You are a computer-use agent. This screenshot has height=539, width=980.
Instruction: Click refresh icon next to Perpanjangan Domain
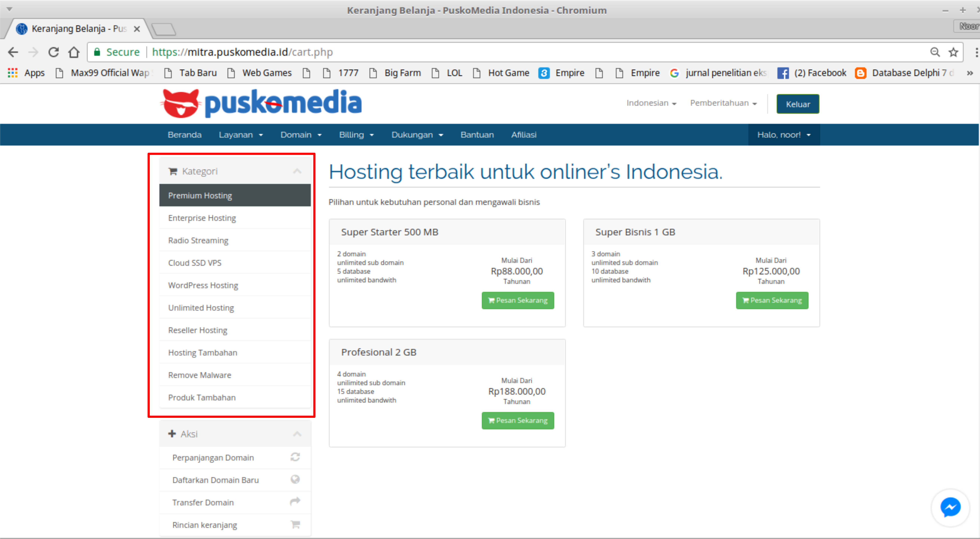(295, 457)
